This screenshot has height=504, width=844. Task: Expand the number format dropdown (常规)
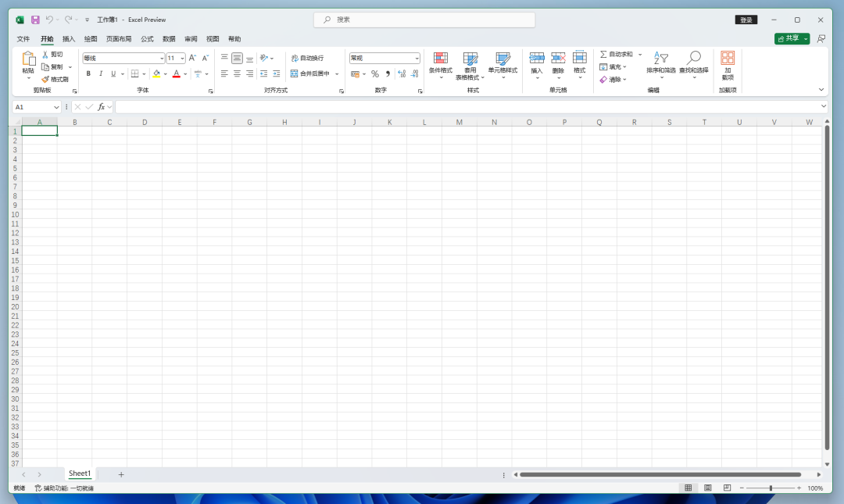[417, 58]
